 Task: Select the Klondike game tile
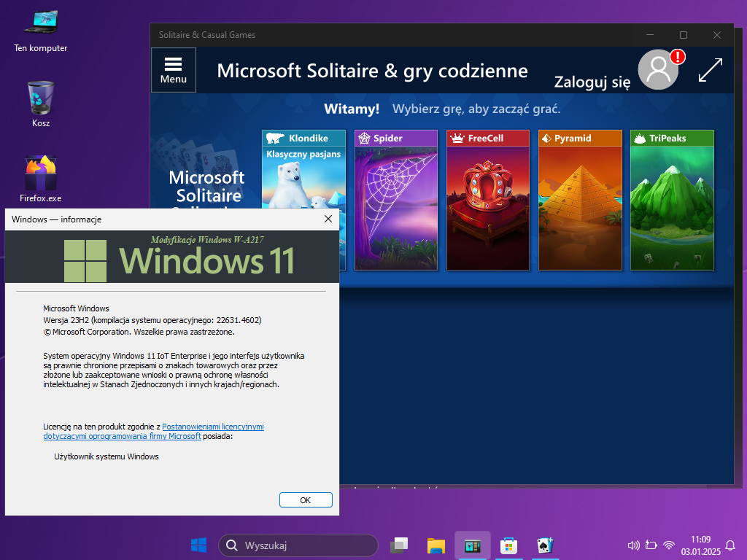(303, 200)
